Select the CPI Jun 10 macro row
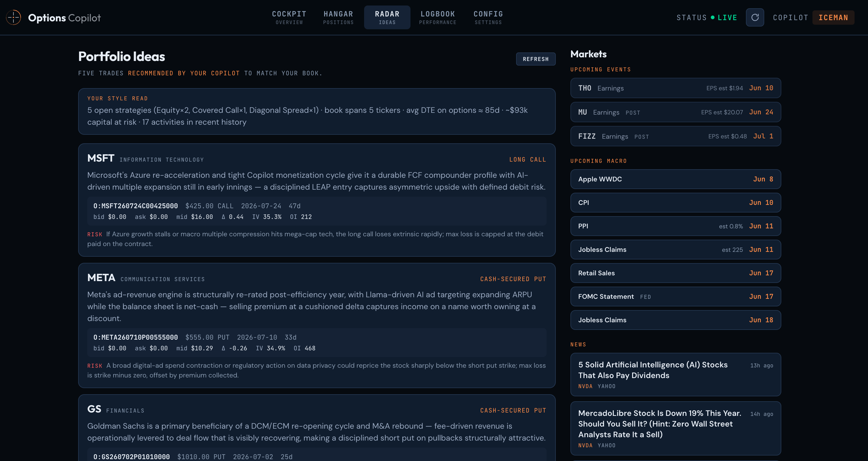868x461 pixels. tap(675, 202)
